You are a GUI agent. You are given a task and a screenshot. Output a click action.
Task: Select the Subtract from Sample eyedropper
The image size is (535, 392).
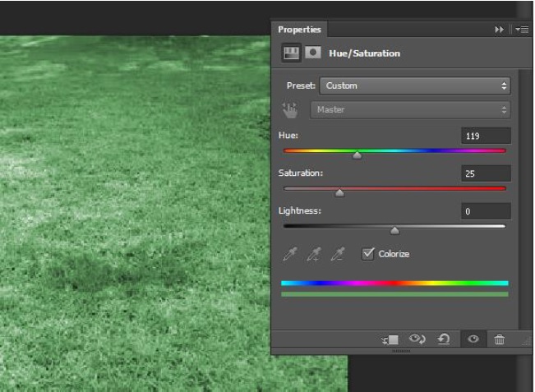[337, 255]
